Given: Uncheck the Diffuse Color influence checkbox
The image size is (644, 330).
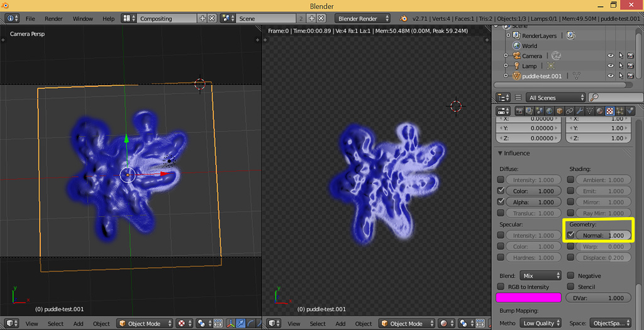Looking at the screenshot, I should click(501, 191).
